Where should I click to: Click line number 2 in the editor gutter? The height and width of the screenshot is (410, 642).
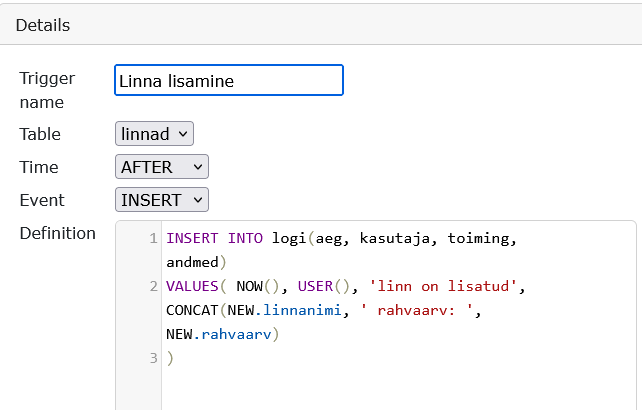pos(152,287)
